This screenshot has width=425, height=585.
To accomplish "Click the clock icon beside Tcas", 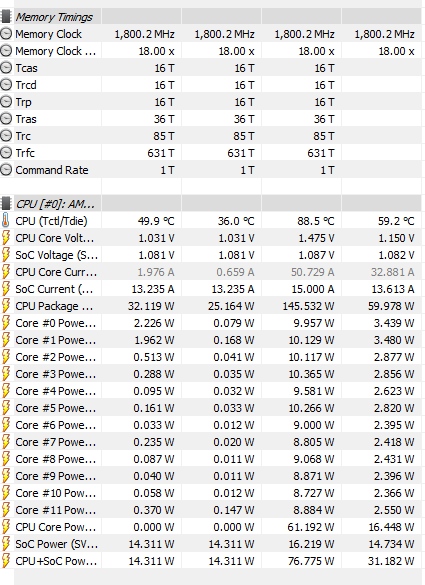I will click(6, 68).
